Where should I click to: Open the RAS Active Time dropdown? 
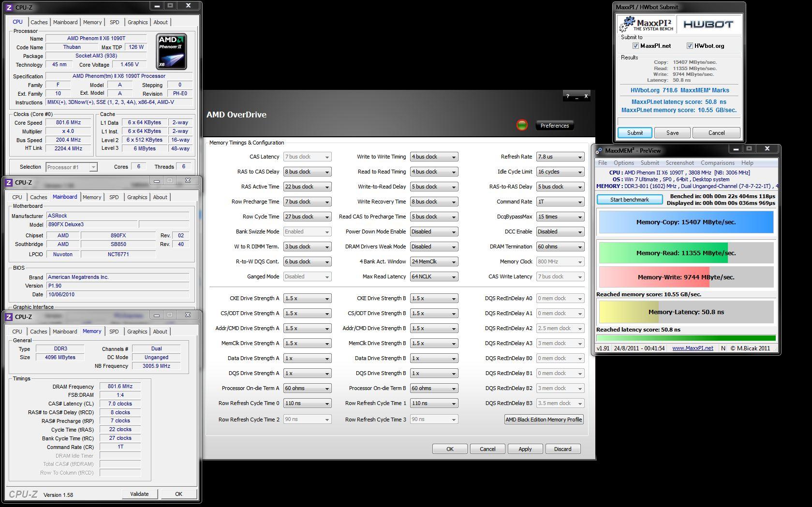307,187
